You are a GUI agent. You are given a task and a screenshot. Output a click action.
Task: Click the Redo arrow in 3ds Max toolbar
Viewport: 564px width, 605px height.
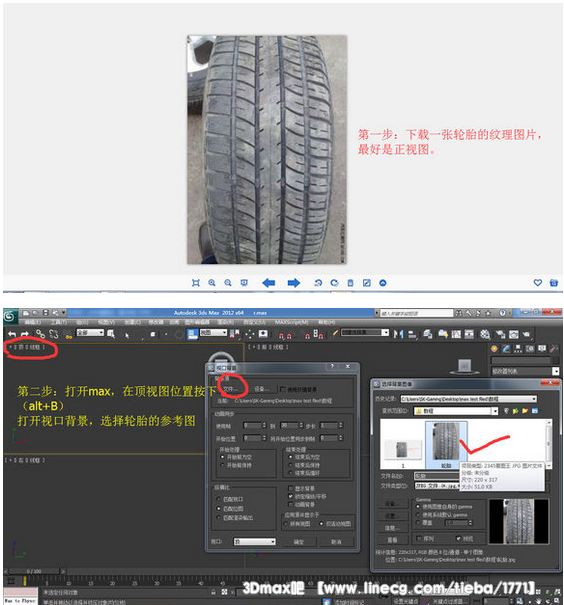coord(25,334)
